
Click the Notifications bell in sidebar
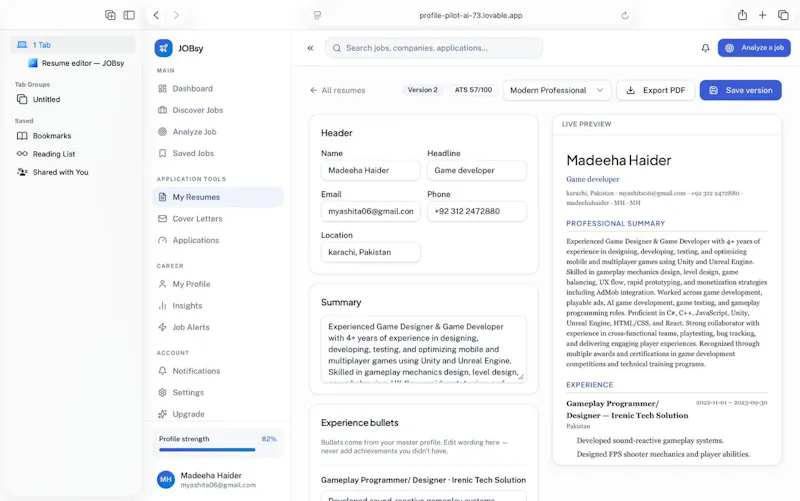[x=162, y=371]
